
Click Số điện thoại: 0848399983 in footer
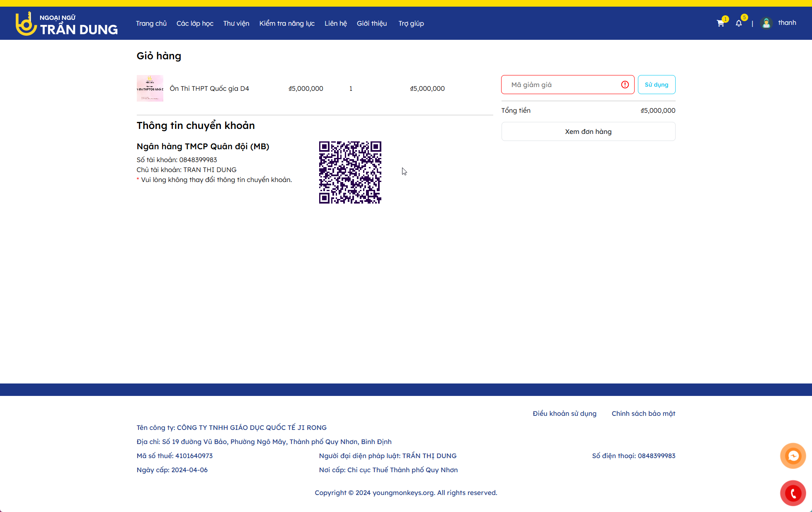634,456
